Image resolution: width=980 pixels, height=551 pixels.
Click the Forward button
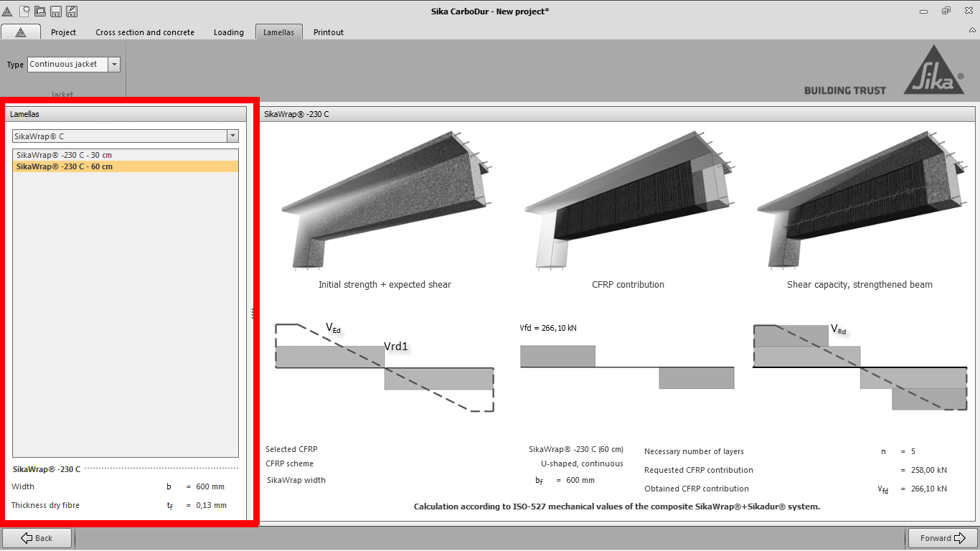(x=943, y=538)
